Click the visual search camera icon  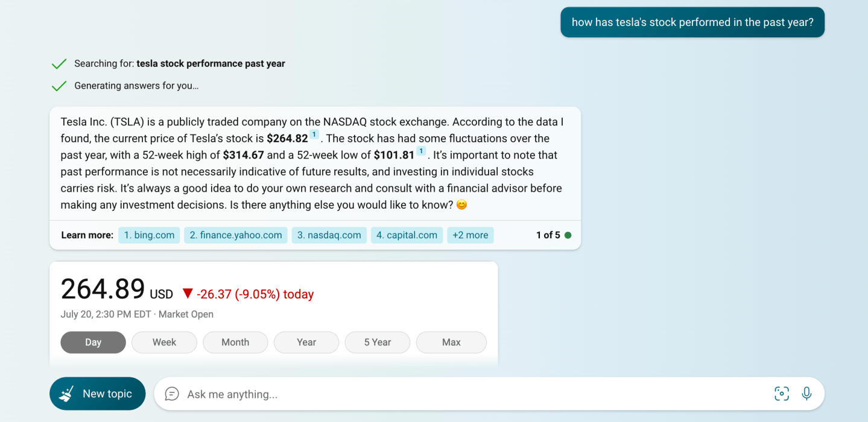[x=781, y=394]
